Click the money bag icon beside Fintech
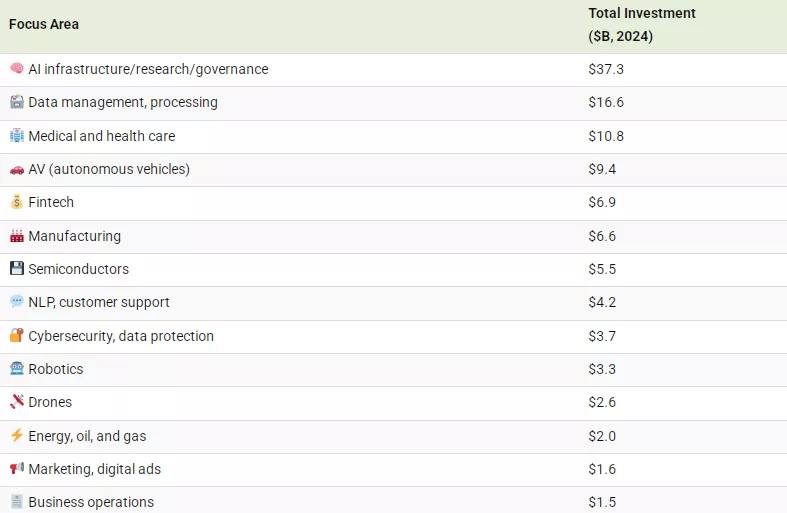Screen dimensions: 787x513 (x=16, y=202)
